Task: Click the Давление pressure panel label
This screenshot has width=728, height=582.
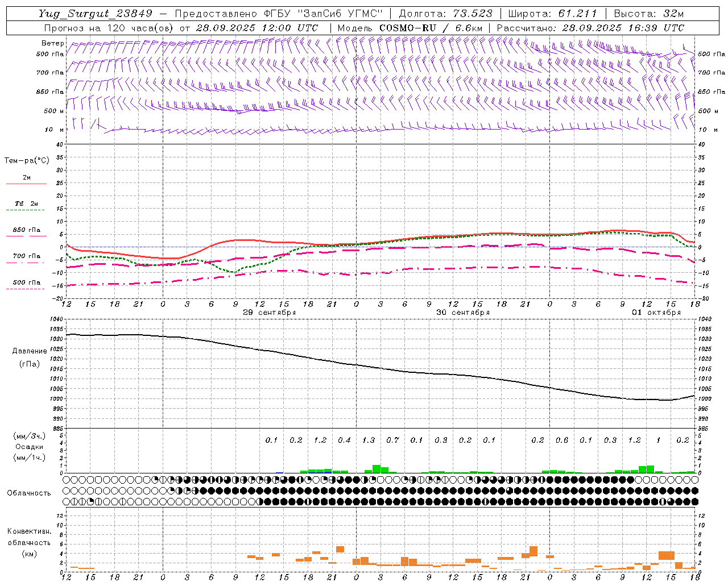Action: coord(30,351)
